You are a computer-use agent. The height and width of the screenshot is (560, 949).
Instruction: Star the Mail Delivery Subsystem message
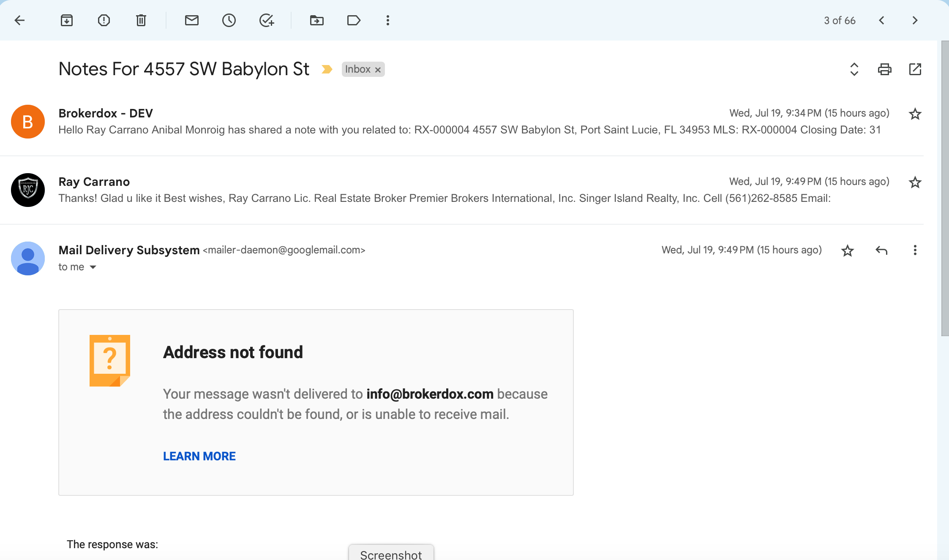pyautogui.click(x=848, y=251)
